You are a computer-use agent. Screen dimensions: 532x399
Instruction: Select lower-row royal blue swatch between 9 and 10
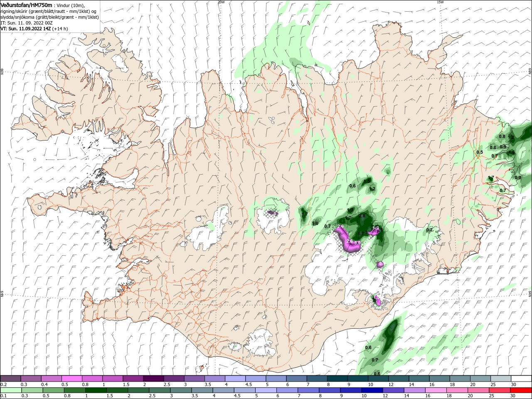tap(351, 390)
